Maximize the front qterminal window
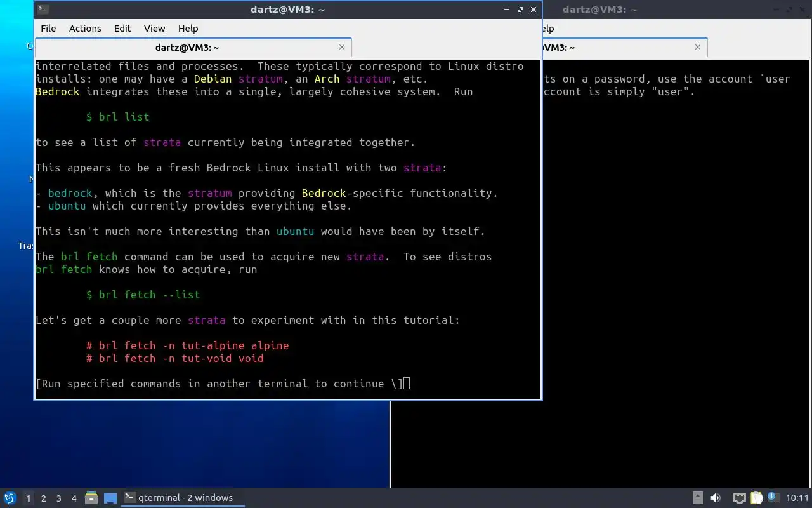 click(x=520, y=10)
